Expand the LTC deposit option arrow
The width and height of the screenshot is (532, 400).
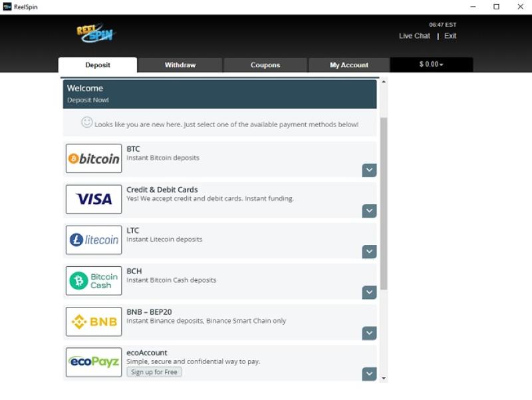369,252
